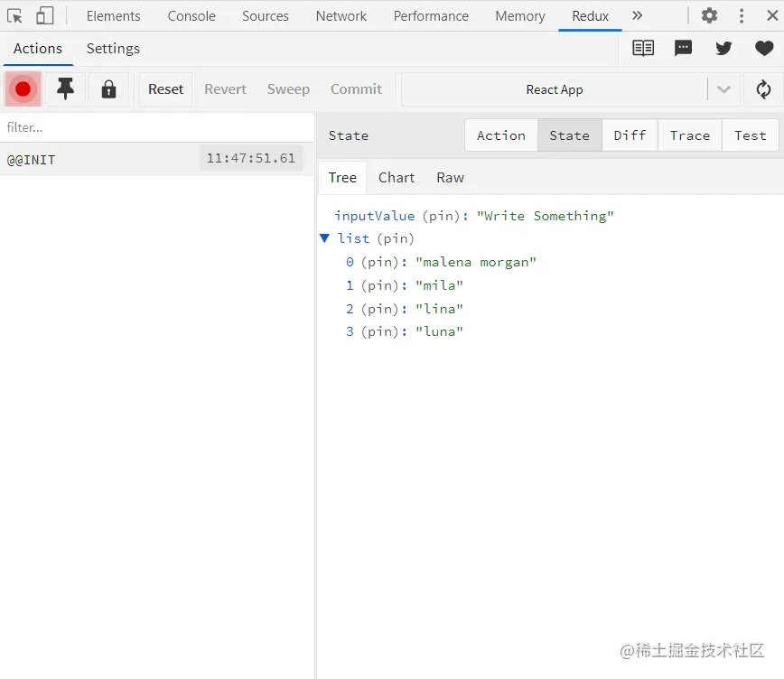Click the Reset button
Image resolution: width=784 pixels, height=679 pixels.
point(166,89)
